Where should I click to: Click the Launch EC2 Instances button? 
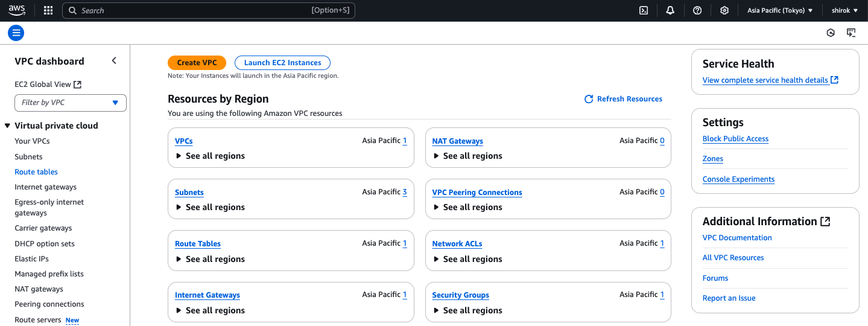click(282, 63)
